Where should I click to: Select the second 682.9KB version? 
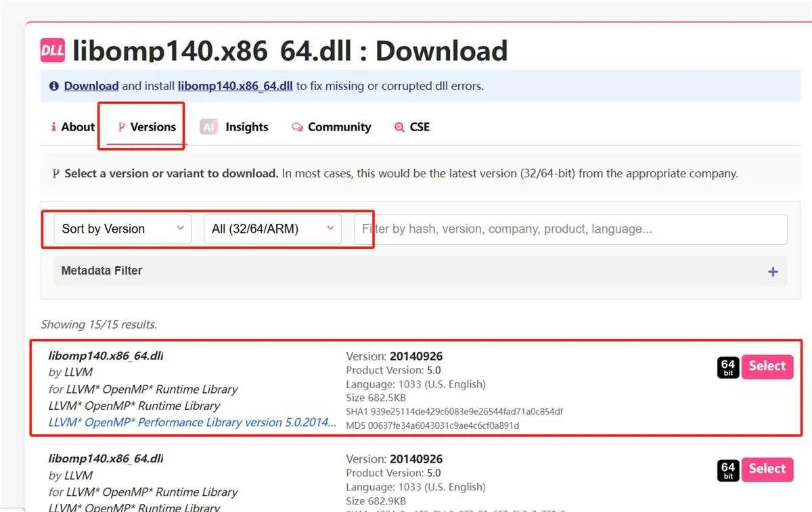[x=767, y=469]
